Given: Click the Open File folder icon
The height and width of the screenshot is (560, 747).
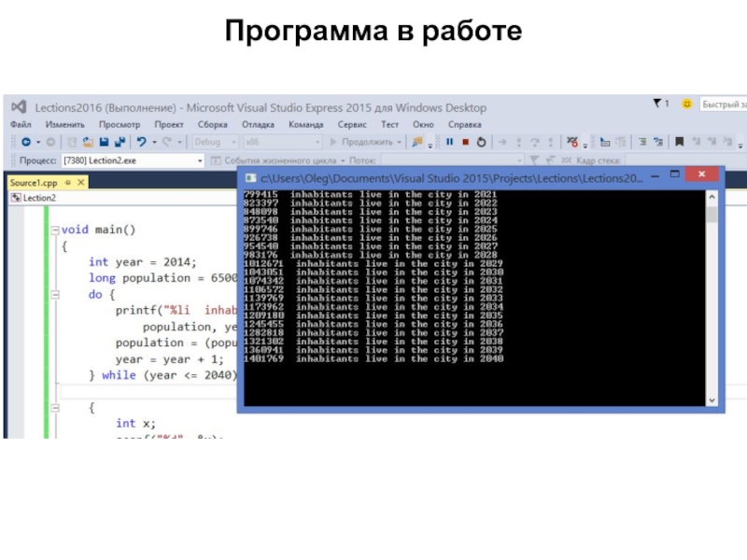Looking at the screenshot, I should pyautogui.click(x=88, y=142).
